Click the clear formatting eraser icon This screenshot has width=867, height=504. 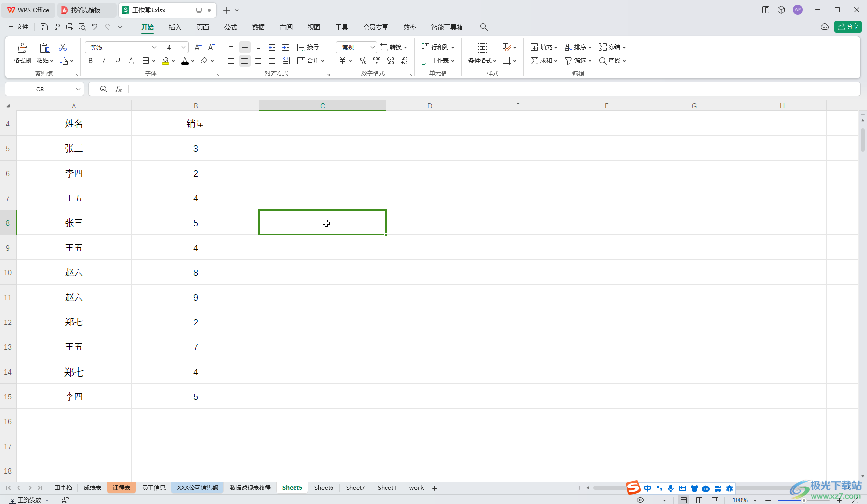coord(204,61)
